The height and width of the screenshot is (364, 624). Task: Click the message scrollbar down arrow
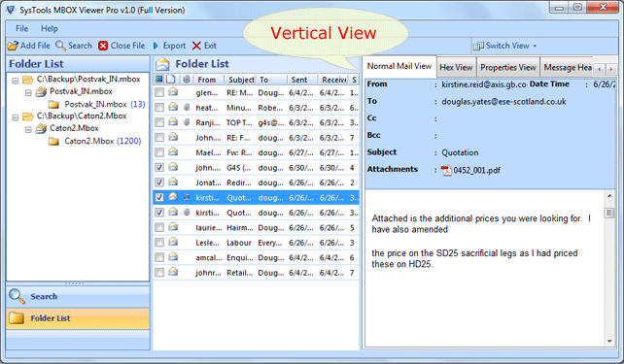(609, 341)
